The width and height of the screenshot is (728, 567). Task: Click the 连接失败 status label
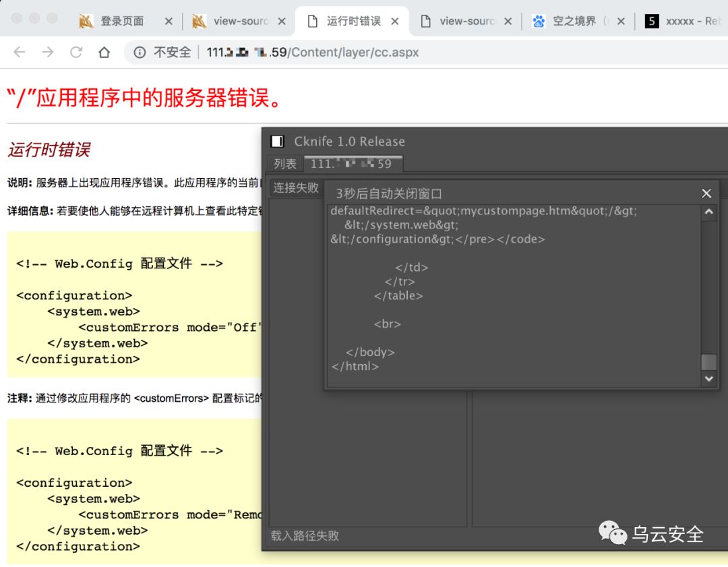(296, 187)
